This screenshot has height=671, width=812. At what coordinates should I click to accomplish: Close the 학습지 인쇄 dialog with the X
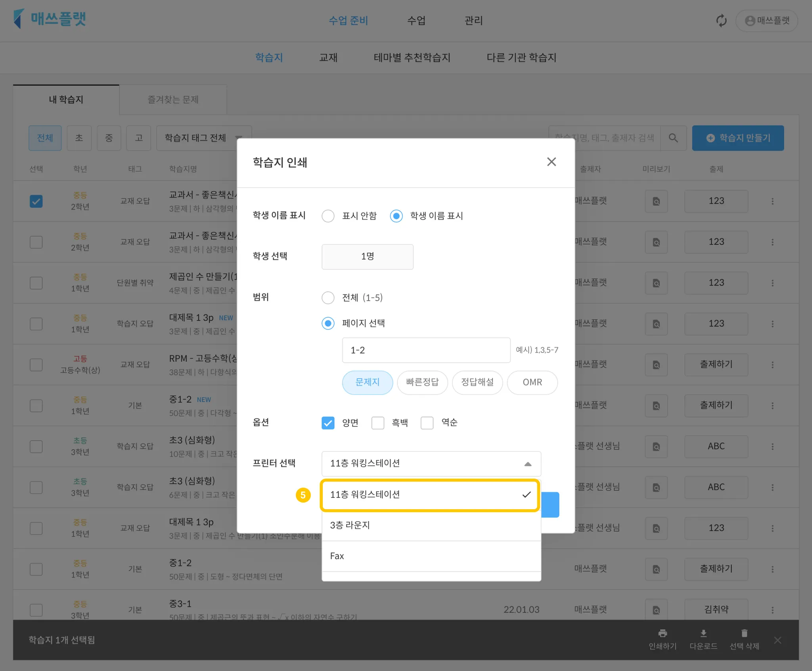click(x=551, y=162)
